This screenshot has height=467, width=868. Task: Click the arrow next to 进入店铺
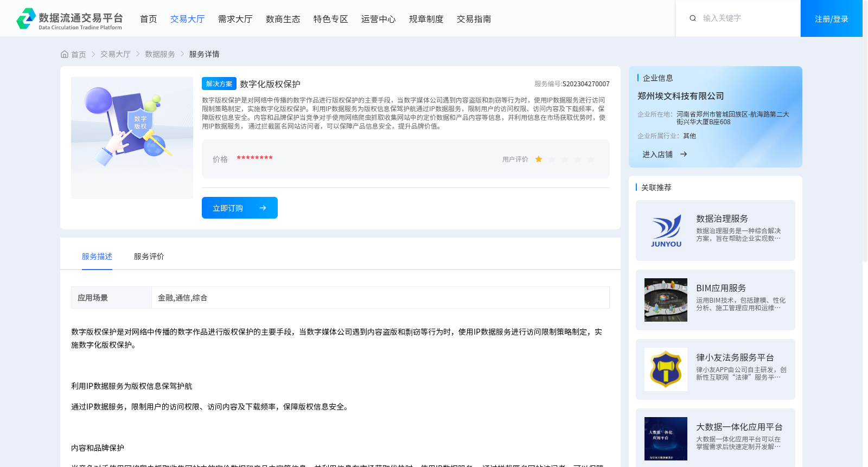coord(684,155)
